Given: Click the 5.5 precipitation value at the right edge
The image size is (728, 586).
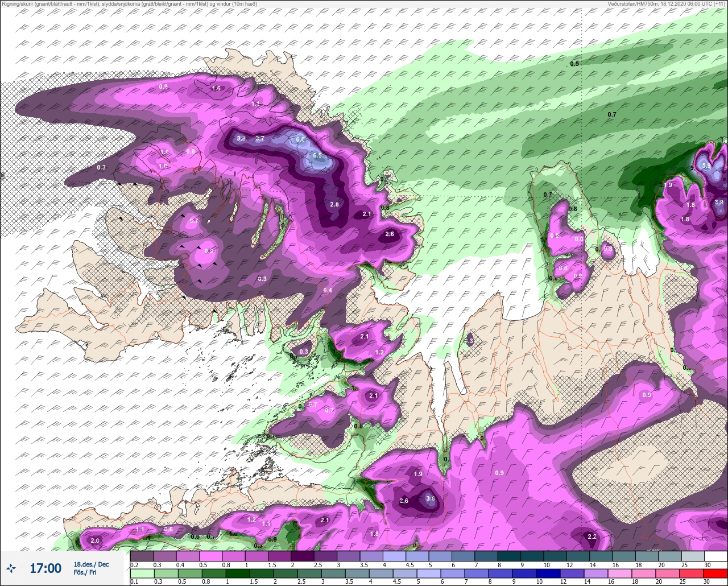Looking at the screenshot, I should pos(706,166).
